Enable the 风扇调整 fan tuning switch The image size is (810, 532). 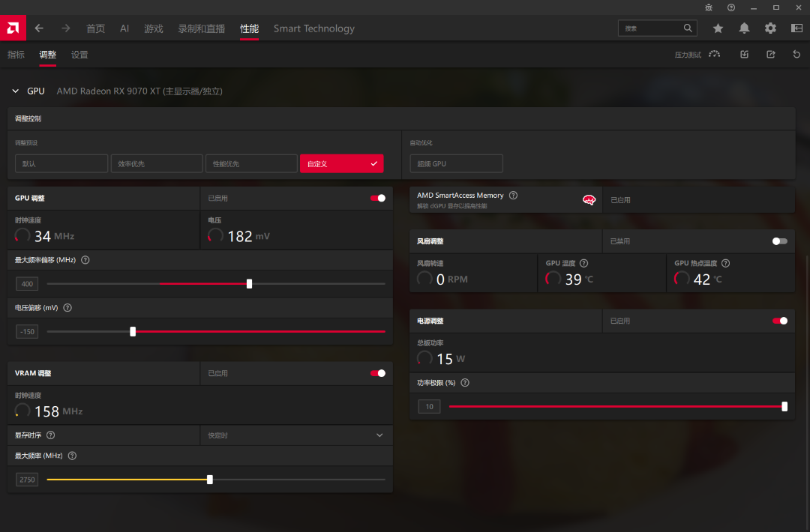pyautogui.click(x=780, y=241)
